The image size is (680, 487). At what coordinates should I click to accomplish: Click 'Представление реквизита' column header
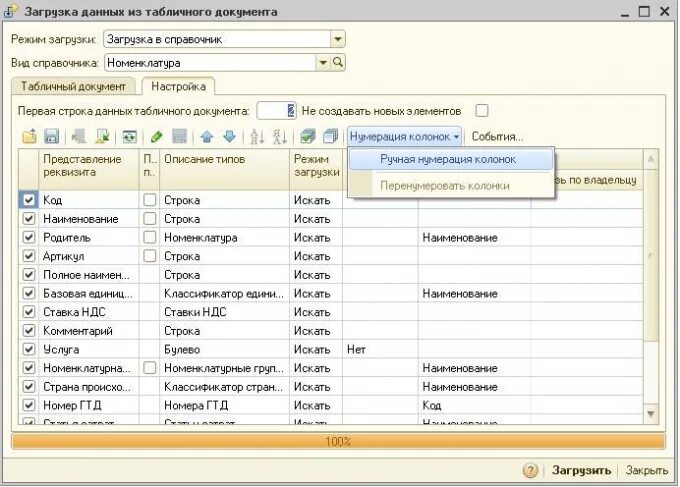tap(89, 170)
